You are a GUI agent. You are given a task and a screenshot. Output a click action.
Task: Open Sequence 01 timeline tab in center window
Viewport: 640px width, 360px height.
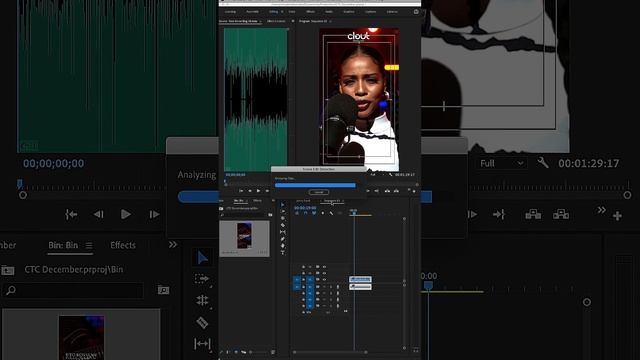(332, 201)
